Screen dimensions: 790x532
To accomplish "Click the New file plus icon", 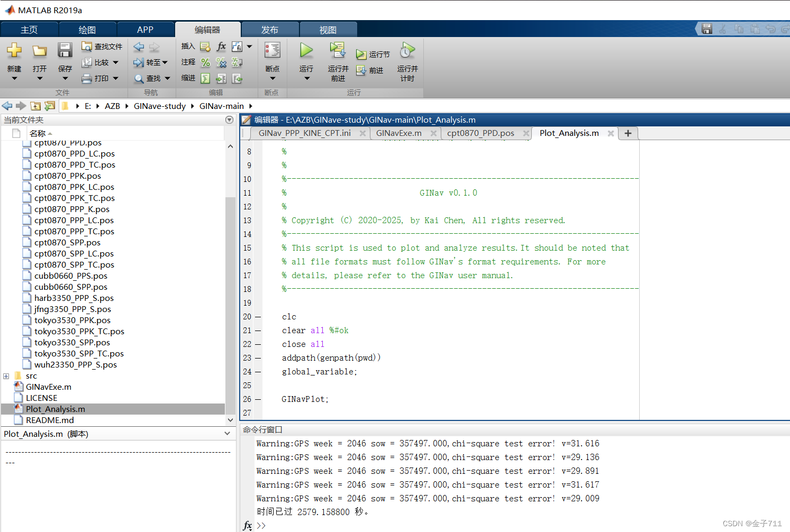I will pos(14,50).
